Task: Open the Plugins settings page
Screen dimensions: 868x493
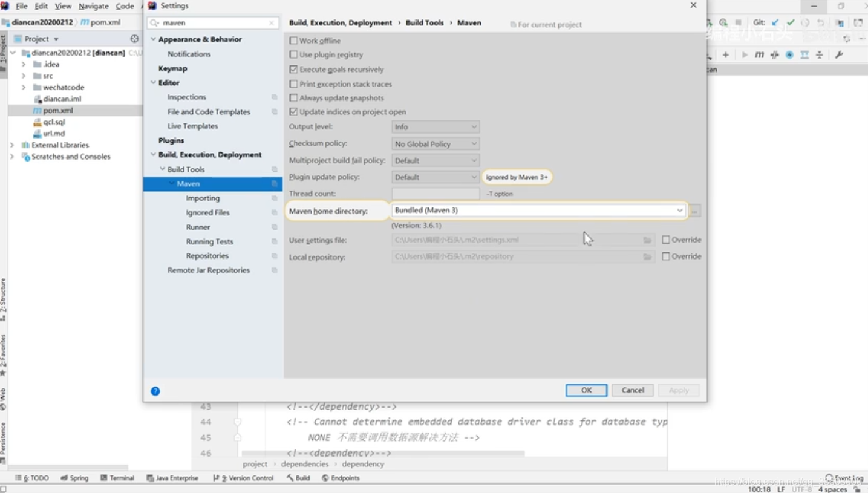Action: click(x=171, y=140)
